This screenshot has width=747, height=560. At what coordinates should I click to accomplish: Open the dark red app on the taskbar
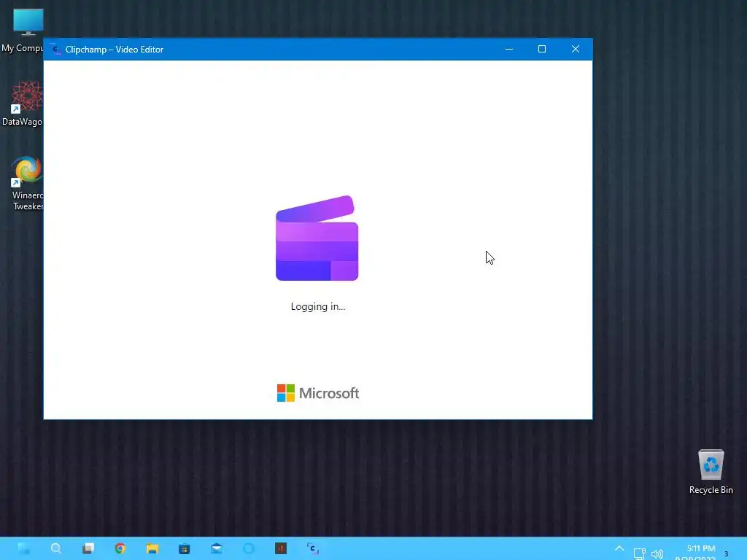281,548
